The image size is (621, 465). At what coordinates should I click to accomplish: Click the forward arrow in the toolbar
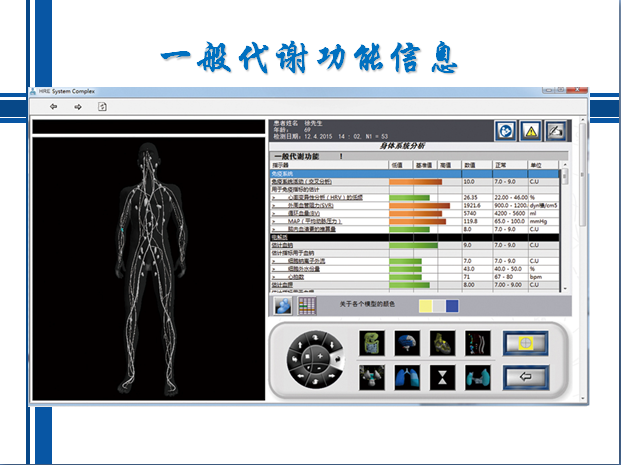coord(77,107)
